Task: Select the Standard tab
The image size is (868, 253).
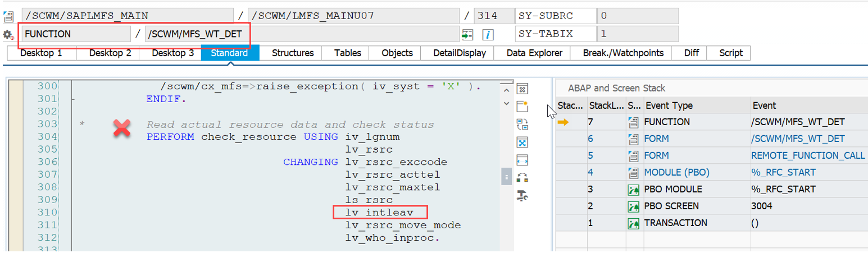Action: tap(230, 53)
